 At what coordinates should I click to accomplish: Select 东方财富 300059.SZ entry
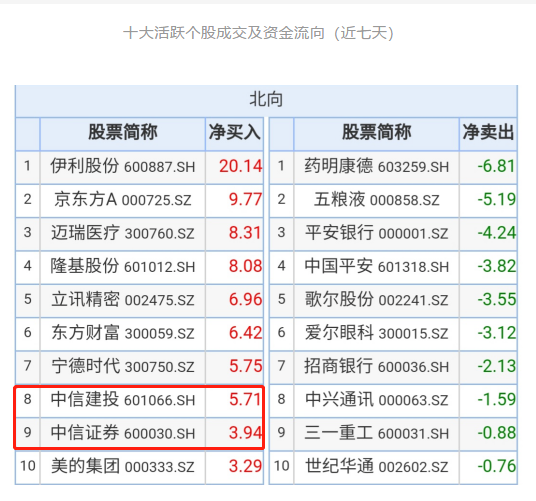[x=123, y=333]
